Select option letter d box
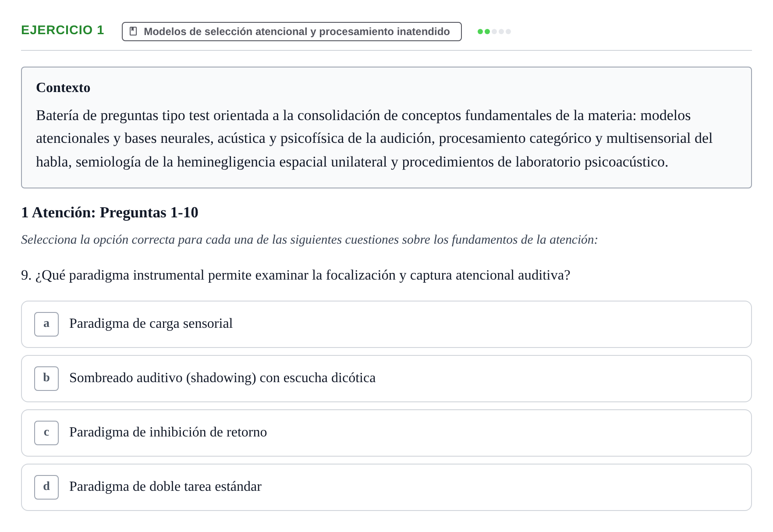 pyautogui.click(x=46, y=487)
